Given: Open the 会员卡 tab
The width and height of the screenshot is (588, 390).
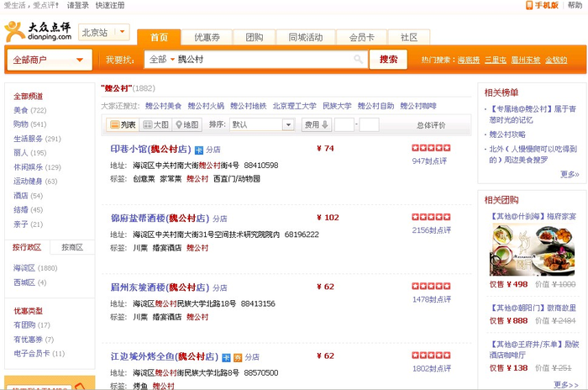Looking at the screenshot, I should [x=361, y=37].
